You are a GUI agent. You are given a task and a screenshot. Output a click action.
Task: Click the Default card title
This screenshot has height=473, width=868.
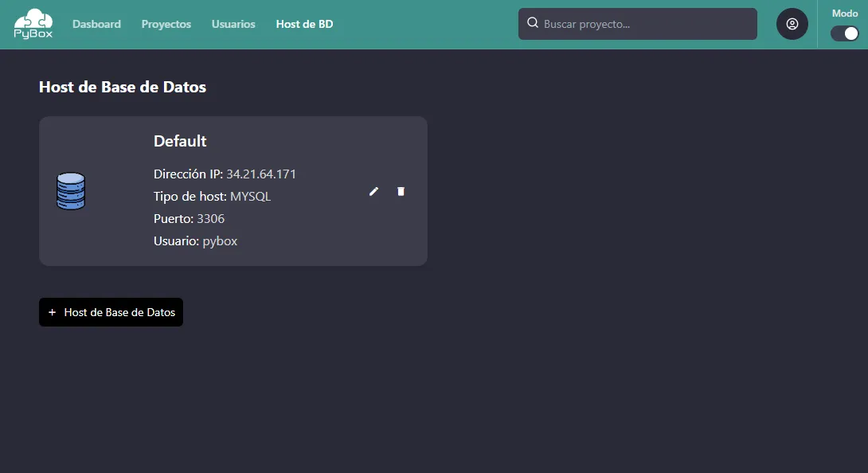click(x=180, y=141)
